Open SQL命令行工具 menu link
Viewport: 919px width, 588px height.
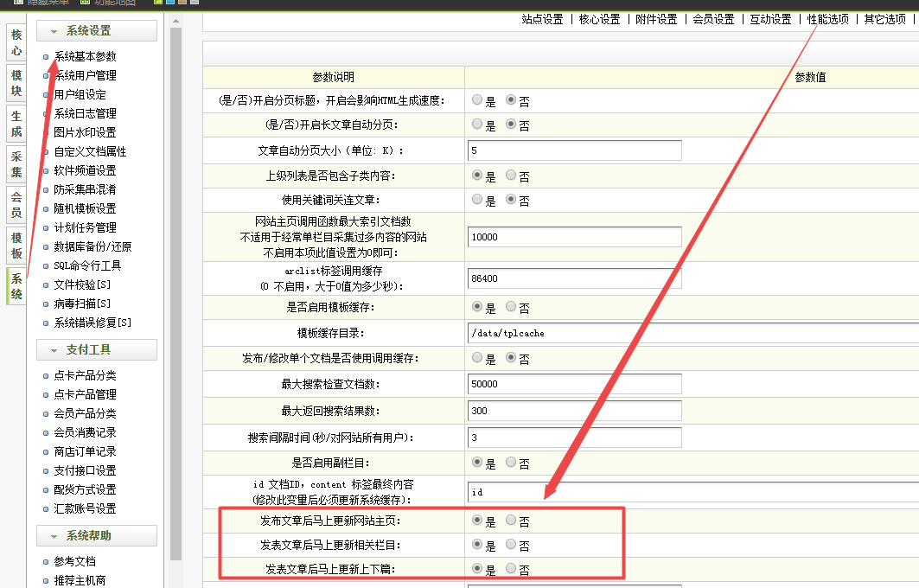[x=87, y=265]
